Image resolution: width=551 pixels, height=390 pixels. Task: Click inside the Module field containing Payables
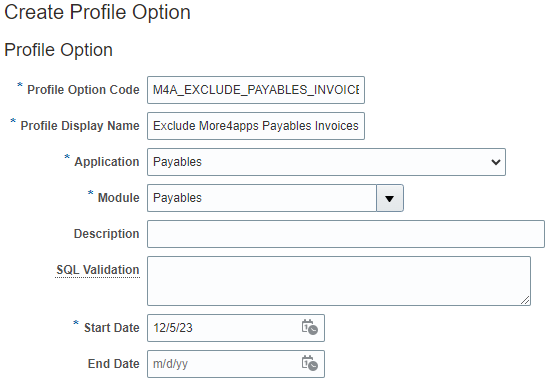click(262, 198)
